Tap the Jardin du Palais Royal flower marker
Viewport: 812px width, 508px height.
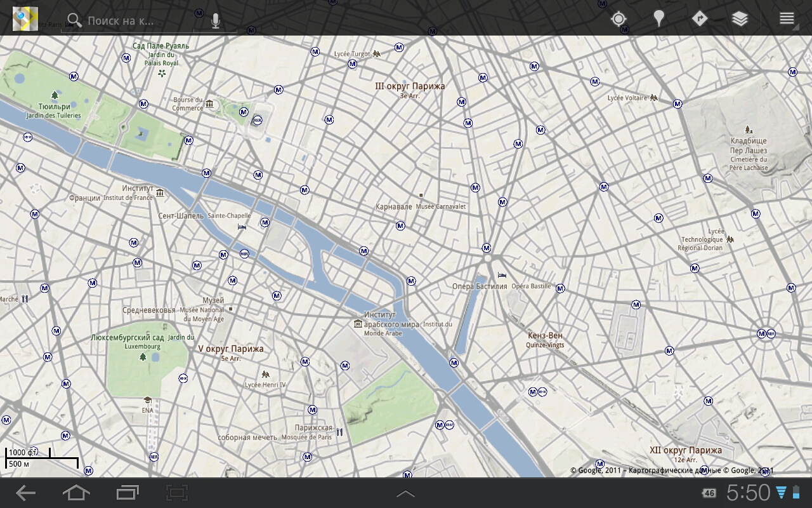162,74
